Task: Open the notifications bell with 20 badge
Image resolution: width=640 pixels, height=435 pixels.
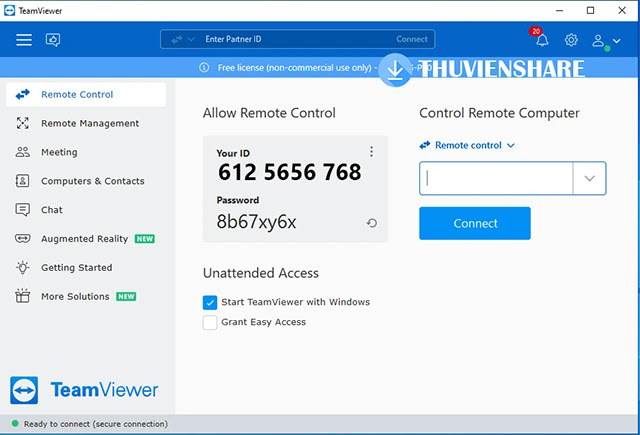Action: click(x=541, y=38)
